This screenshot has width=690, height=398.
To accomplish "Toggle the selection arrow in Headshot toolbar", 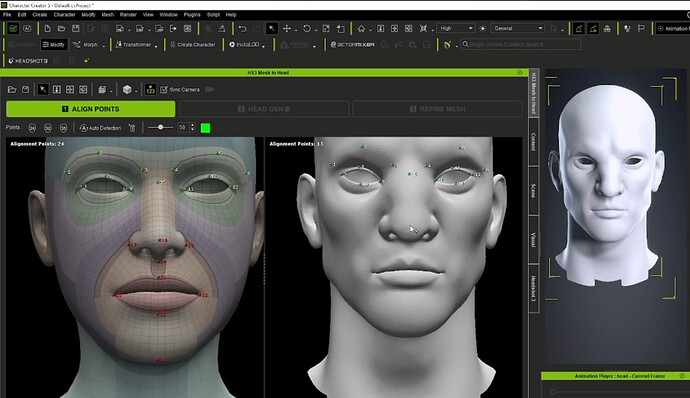I will tap(43, 90).
